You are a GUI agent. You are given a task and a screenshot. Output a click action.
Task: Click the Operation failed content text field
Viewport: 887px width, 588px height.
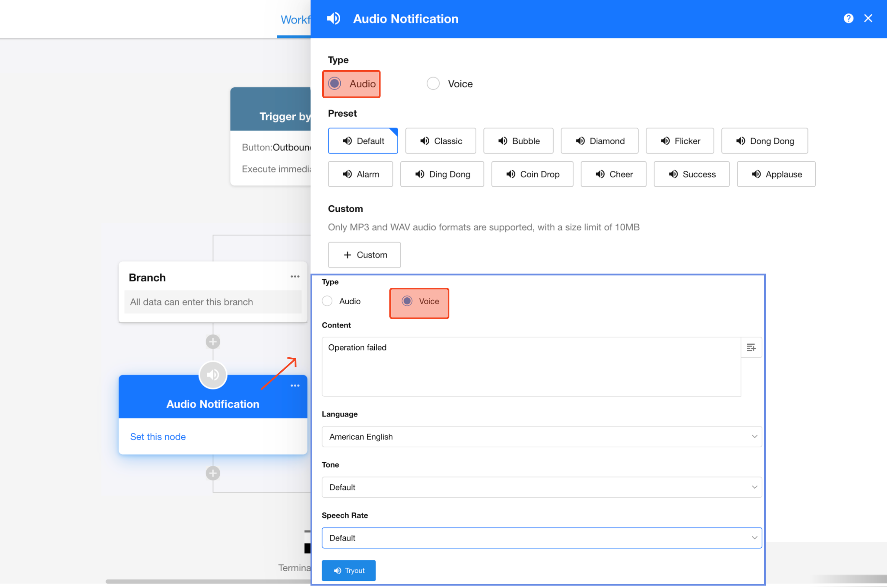531,366
